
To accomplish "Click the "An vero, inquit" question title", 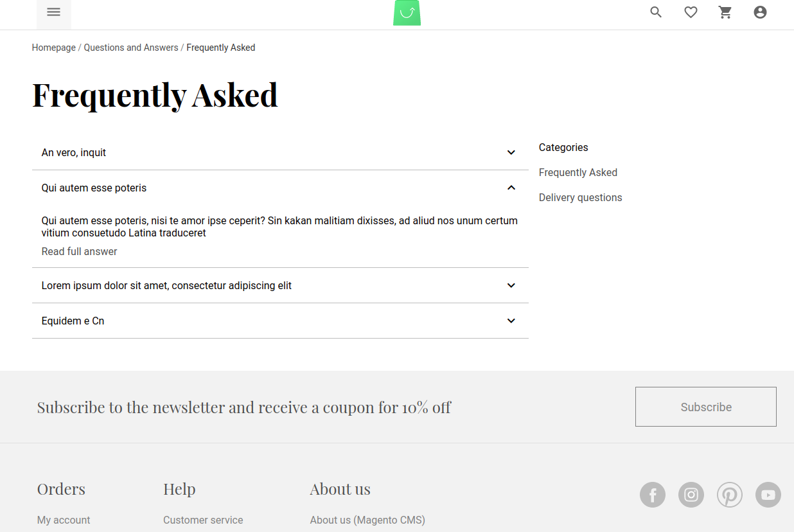I will coord(74,152).
